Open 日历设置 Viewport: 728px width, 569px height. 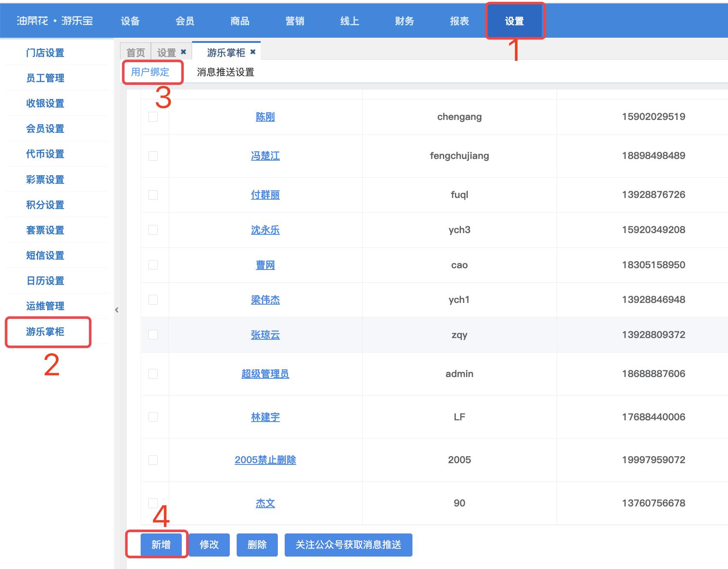click(45, 281)
